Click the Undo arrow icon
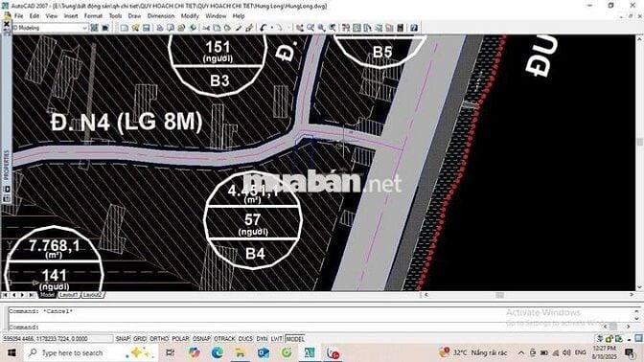 [264, 28]
